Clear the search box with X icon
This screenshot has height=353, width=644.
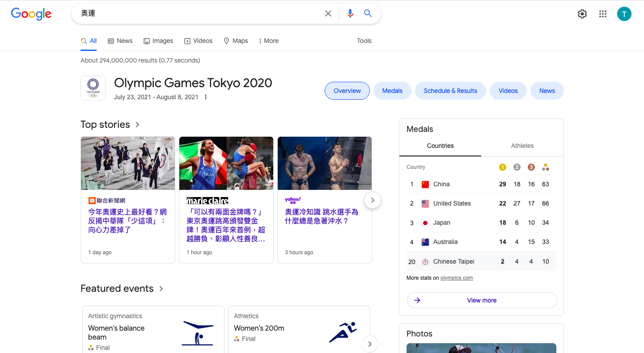(328, 13)
